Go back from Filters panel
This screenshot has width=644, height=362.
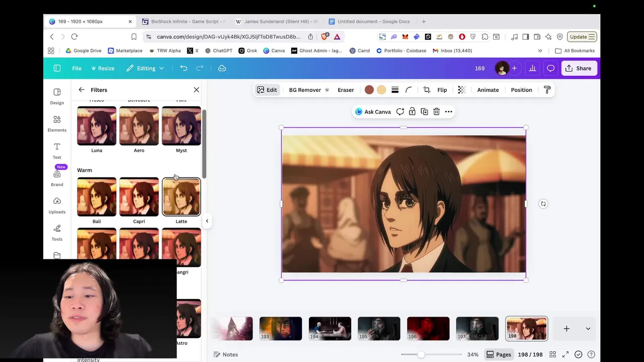[x=82, y=89]
